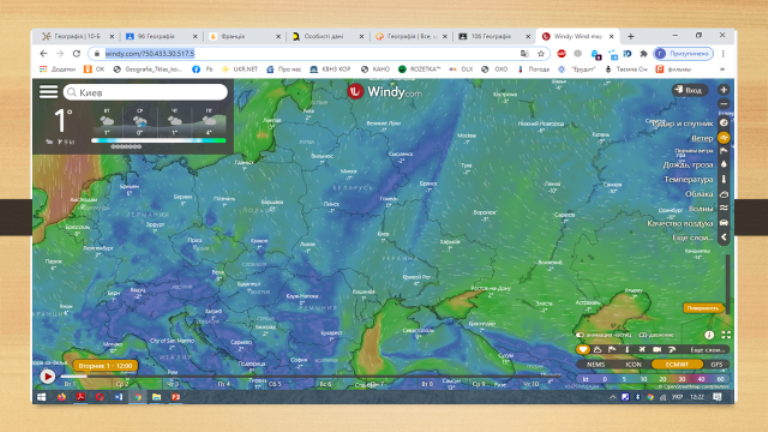Click the Wednesday forecast column with 0°
The height and width of the screenshot is (432, 768).
coord(140,121)
